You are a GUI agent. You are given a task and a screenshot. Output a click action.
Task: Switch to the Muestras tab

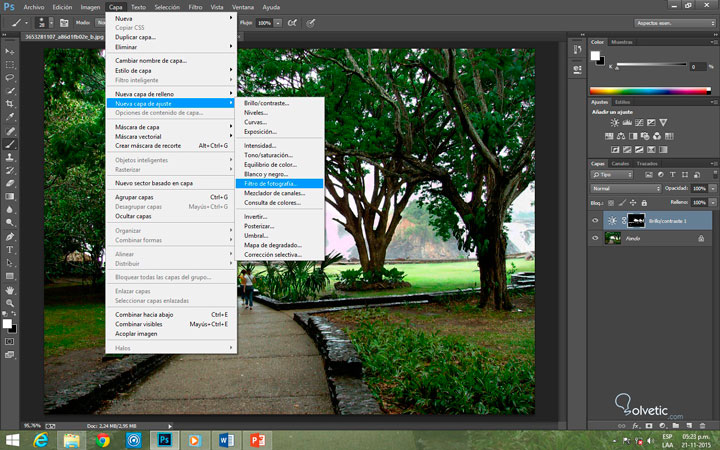click(x=622, y=42)
